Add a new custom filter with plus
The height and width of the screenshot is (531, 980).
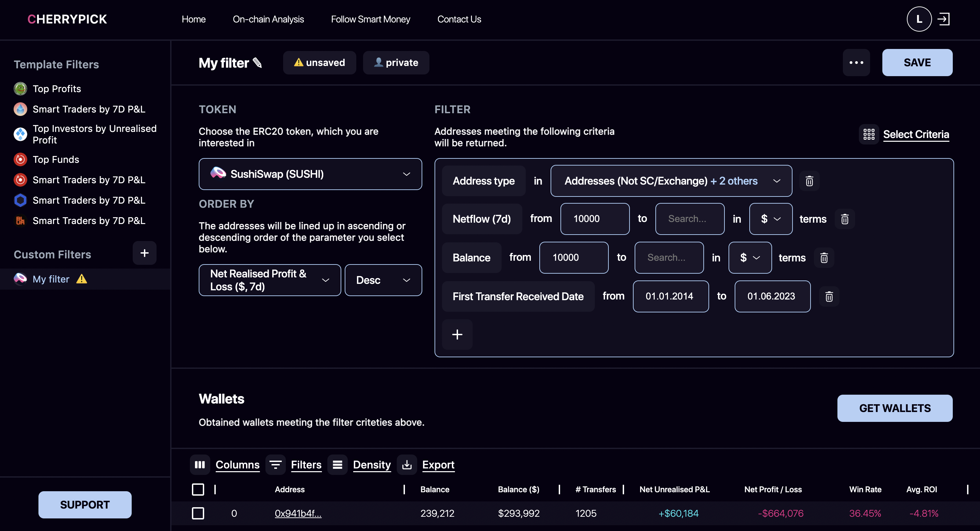(144, 253)
